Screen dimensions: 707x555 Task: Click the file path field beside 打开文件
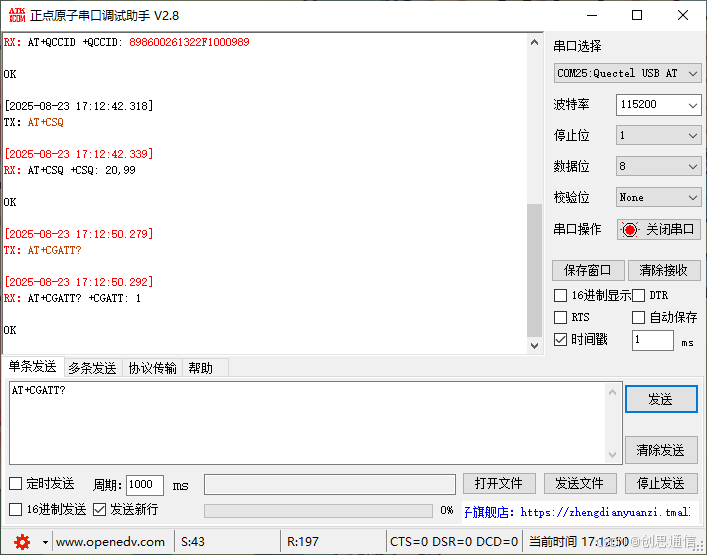[330, 484]
